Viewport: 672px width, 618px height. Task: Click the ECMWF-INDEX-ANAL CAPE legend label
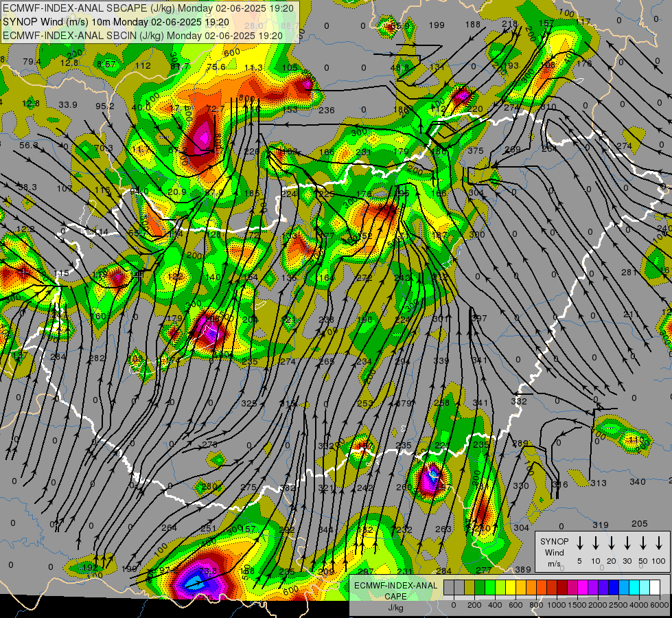(x=395, y=591)
